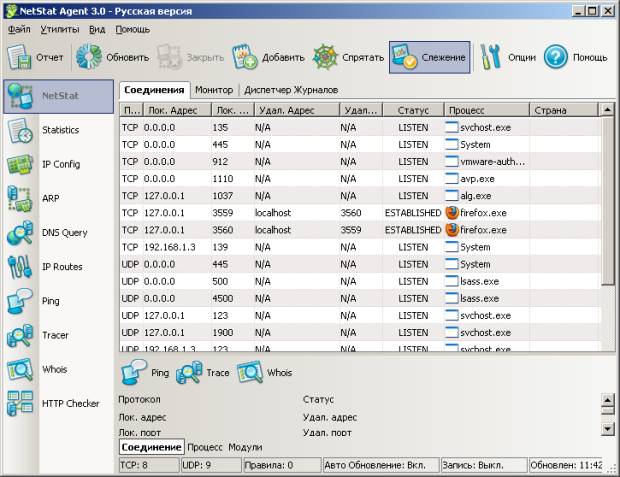Open the Вид menu
Screen dimensions: 620x477
97,30
